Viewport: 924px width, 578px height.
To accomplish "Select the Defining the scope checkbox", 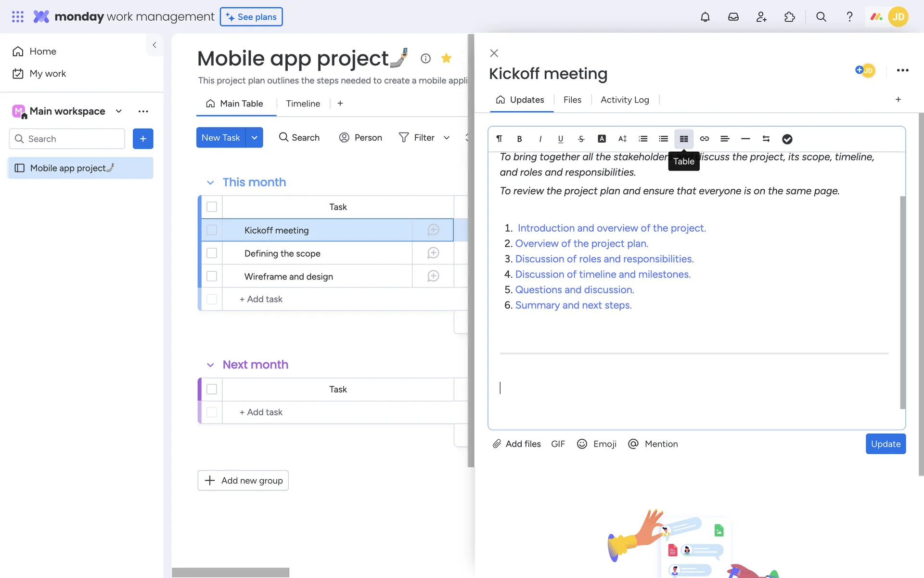I will click(x=212, y=253).
